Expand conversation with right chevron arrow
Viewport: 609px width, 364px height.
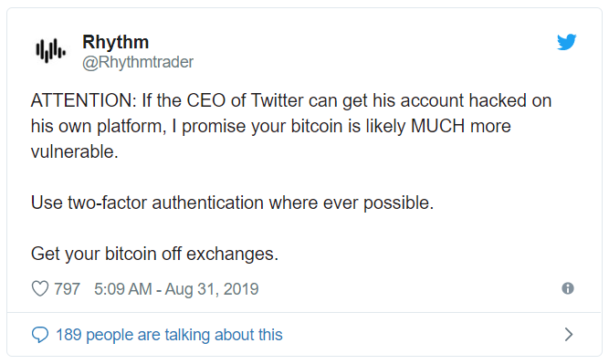[x=569, y=334]
